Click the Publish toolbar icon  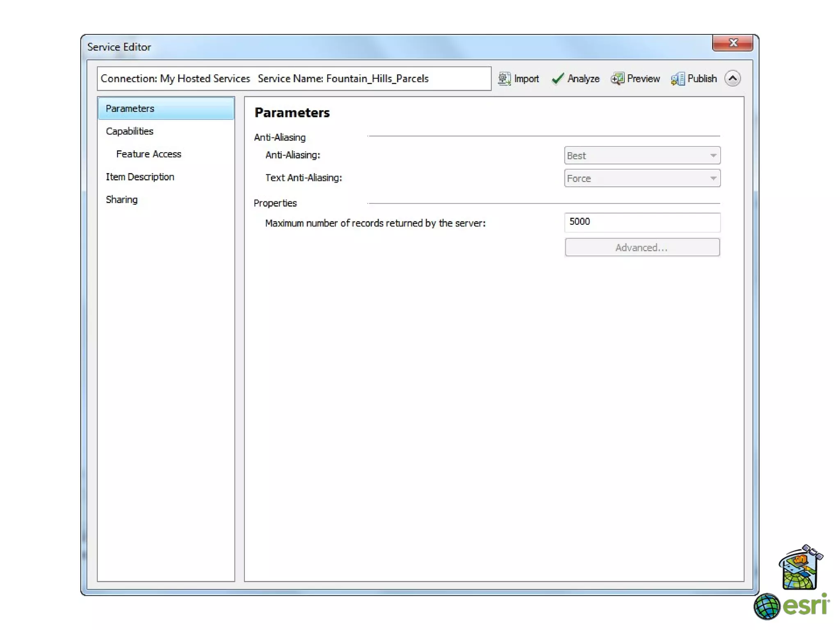point(678,78)
